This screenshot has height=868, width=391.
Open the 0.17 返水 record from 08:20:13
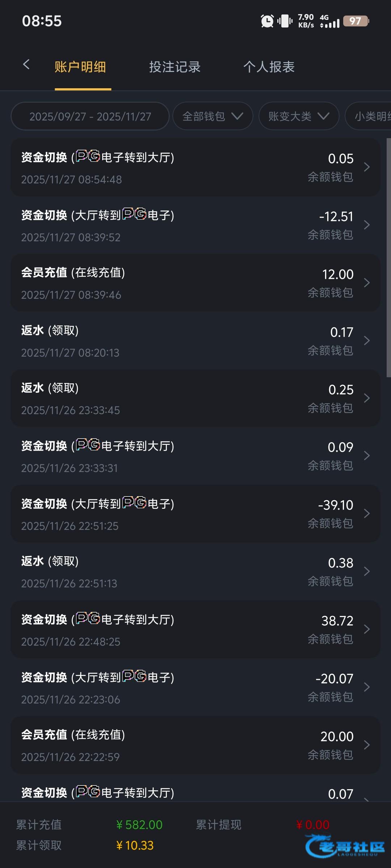195,340
